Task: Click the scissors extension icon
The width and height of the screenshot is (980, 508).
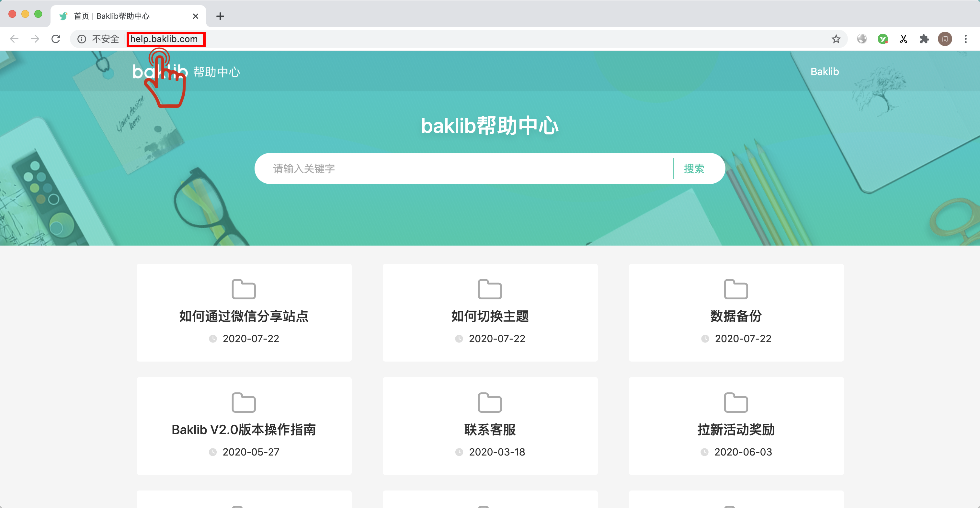Action: pos(904,39)
